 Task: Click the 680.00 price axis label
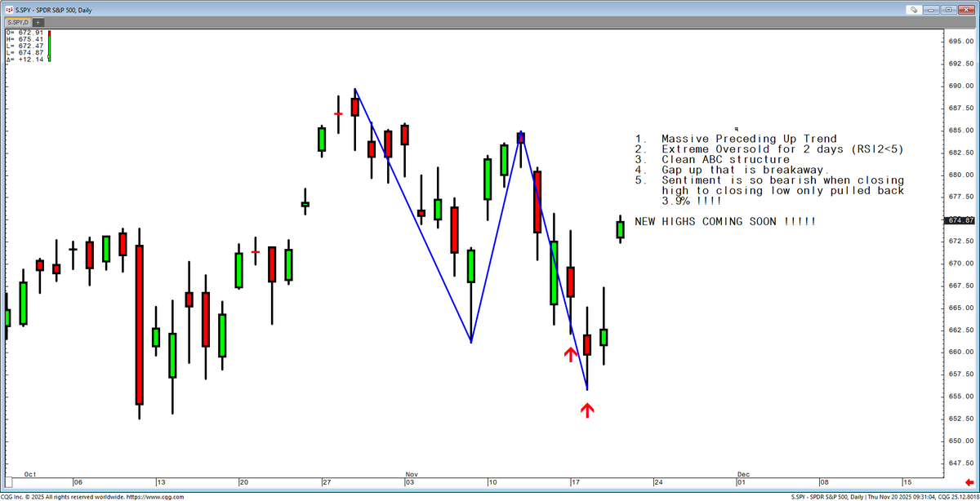pos(960,175)
